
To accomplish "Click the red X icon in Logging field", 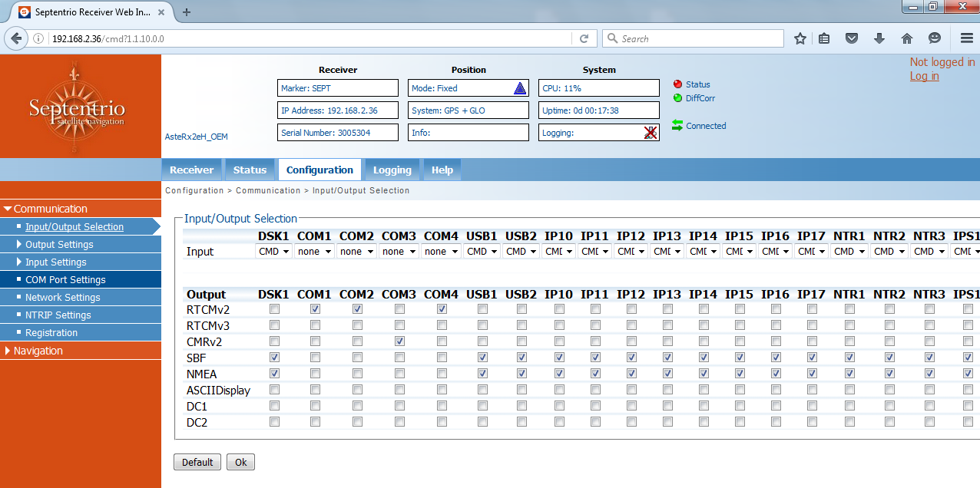I will (651, 132).
